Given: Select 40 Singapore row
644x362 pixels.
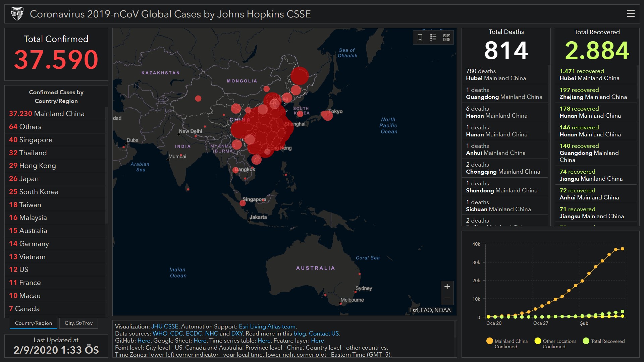Looking at the screenshot, I should coord(55,140).
